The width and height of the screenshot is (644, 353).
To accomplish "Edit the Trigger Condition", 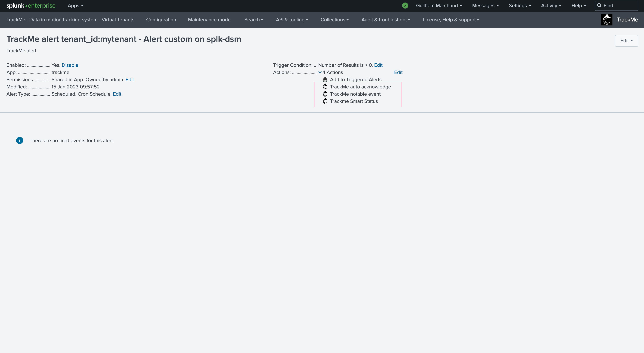I will [378, 65].
